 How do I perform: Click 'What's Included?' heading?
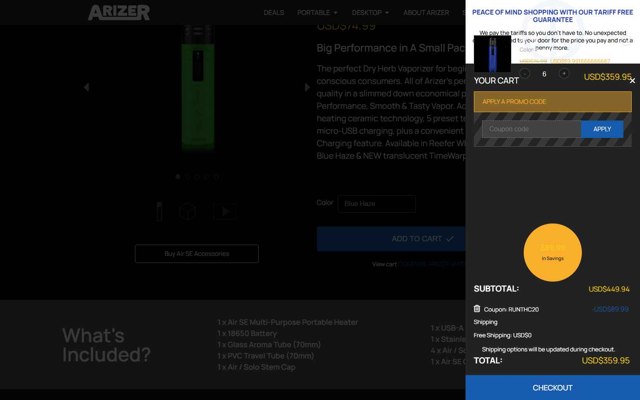pyautogui.click(x=107, y=345)
